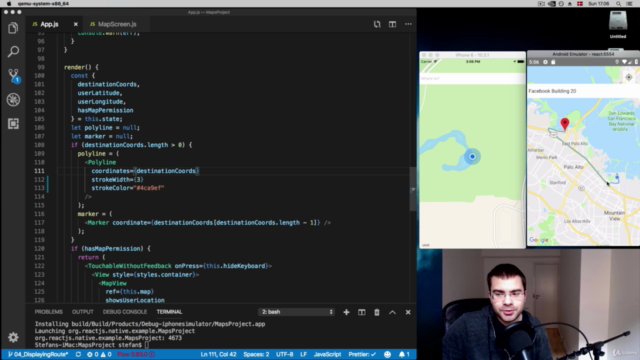Image resolution: width=640 pixels, height=360 pixels.
Task: Click the my-location button in Android map
Action: (629, 77)
